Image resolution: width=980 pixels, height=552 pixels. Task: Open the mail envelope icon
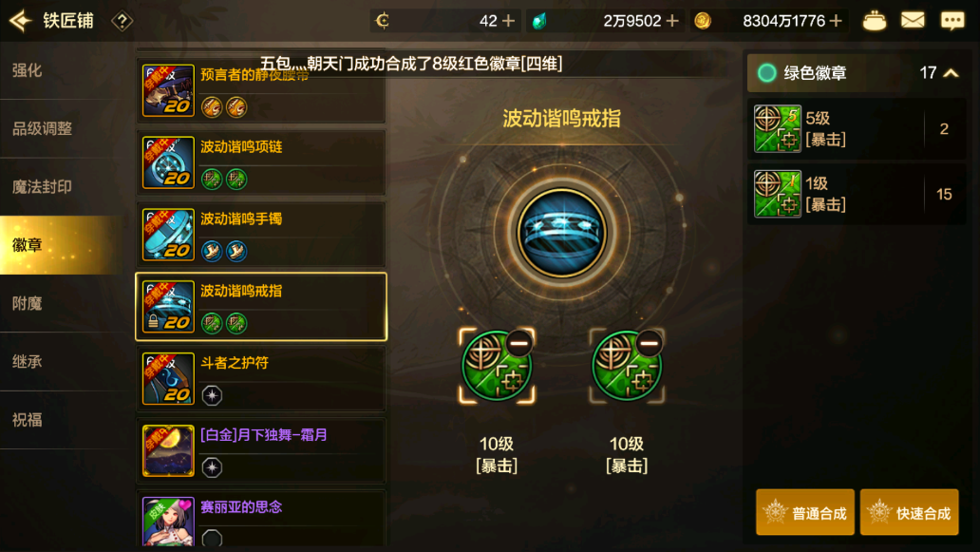pos(913,21)
